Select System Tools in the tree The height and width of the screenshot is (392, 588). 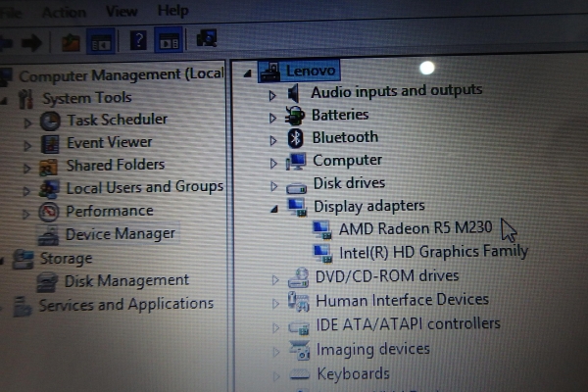coord(87,98)
